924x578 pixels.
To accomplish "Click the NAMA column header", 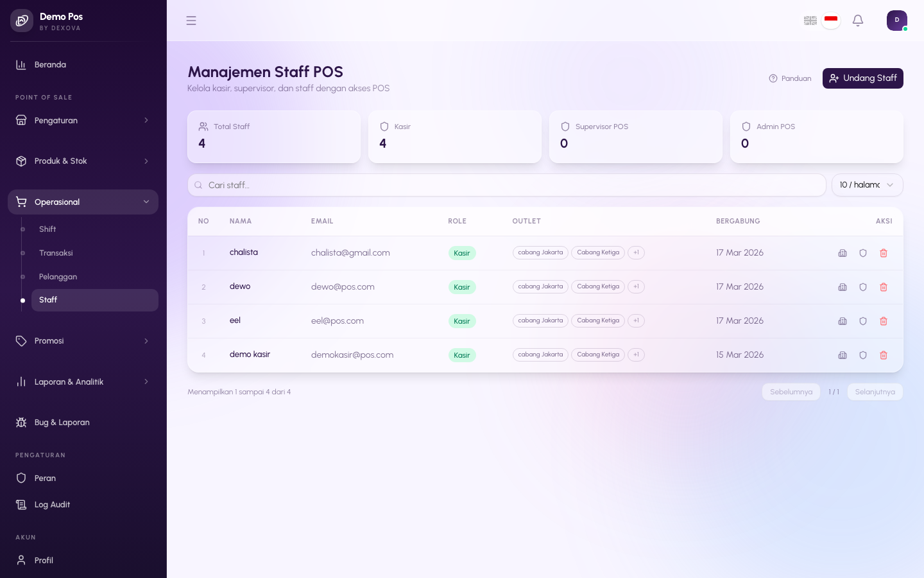I will tap(241, 221).
